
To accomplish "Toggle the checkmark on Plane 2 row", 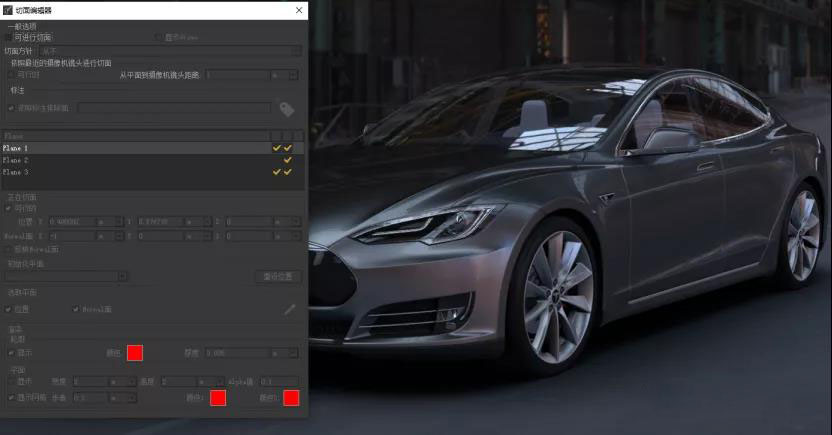I will pos(288,160).
